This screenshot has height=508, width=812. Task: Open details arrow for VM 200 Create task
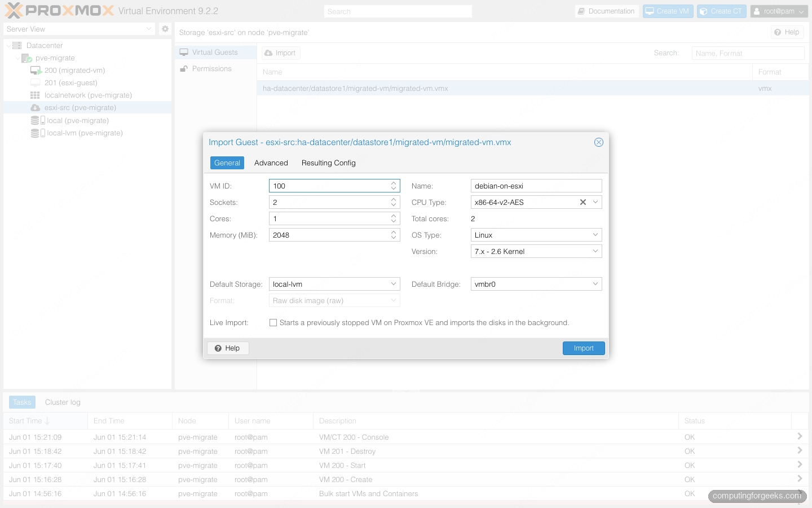tap(800, 479)
